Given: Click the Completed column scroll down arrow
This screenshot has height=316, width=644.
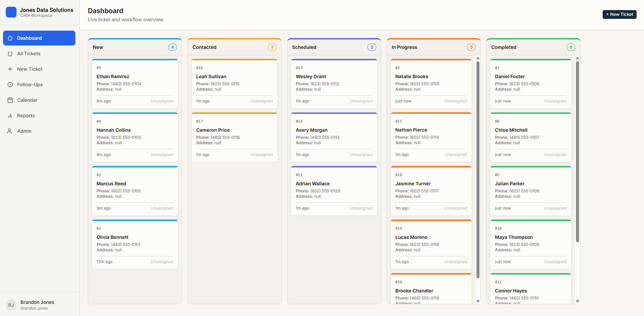Looking at the screenshot, I should pos(577,301).
